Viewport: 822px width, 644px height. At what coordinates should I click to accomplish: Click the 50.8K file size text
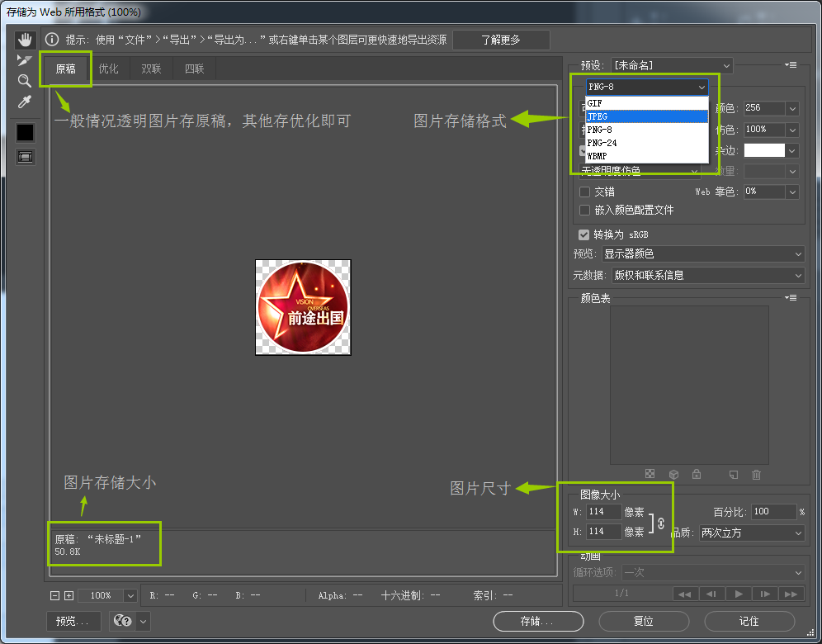point(68,552)
